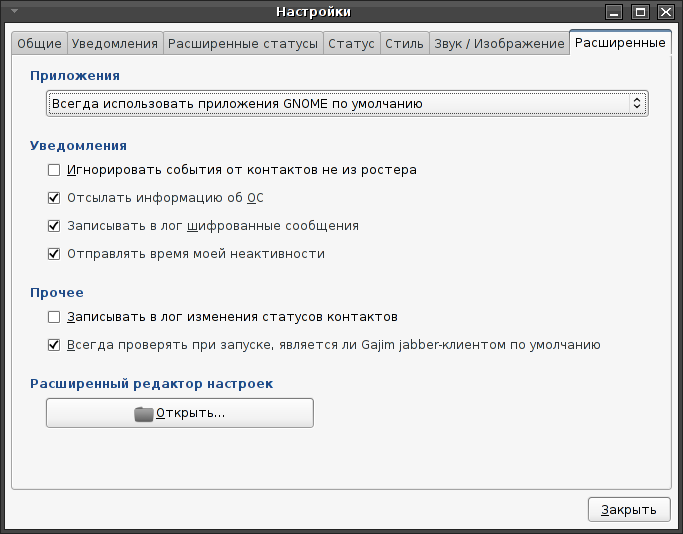Select the Расширенные tab
683x534 pixels.
pyautogui.click(x=620, y=42)
